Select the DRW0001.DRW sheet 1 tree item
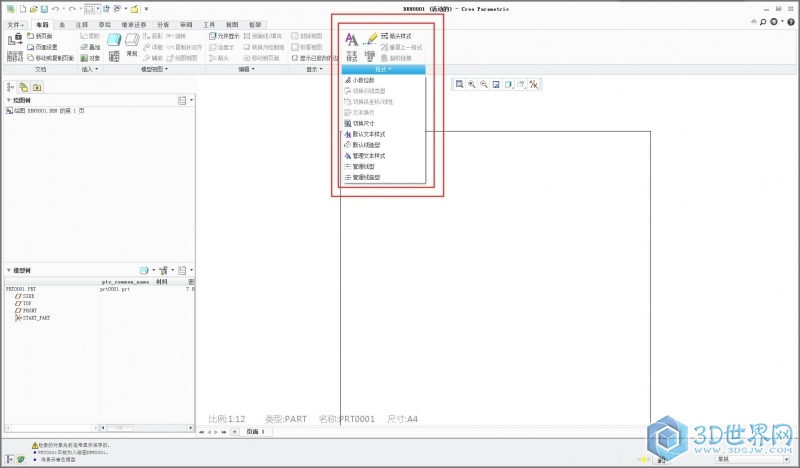The image size is (800, 468). [x=45, y=111]
